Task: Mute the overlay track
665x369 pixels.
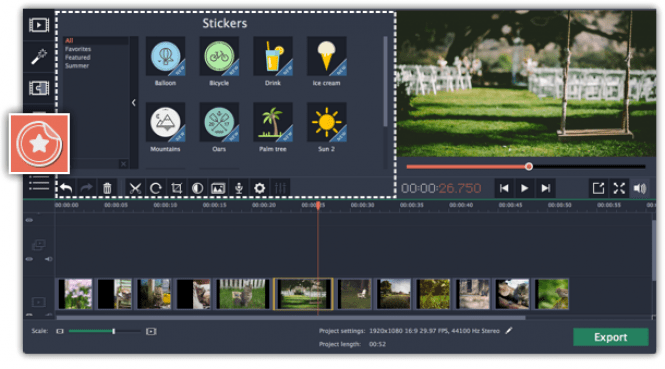Action: (48, 259)
